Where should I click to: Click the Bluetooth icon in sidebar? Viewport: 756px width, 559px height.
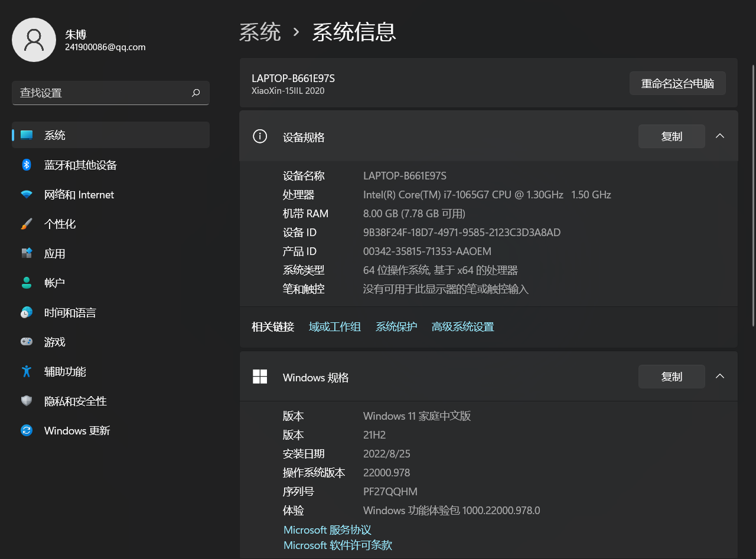point(27,165)
